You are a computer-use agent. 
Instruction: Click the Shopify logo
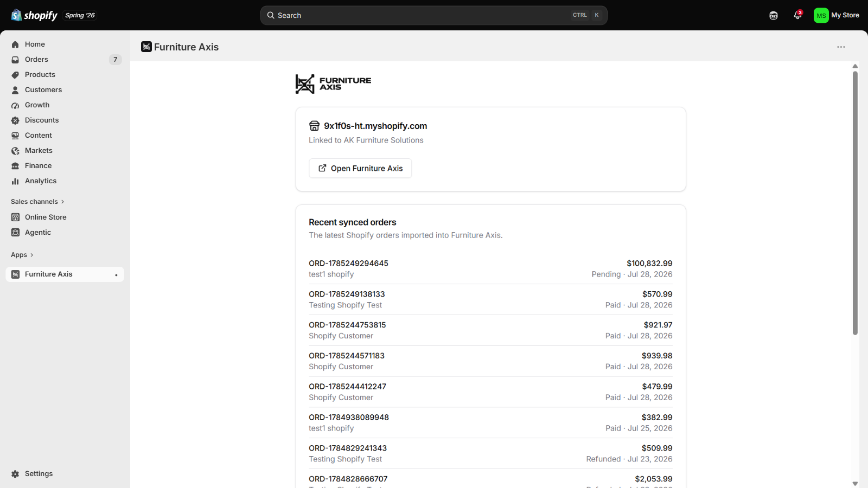coord(34,15)
